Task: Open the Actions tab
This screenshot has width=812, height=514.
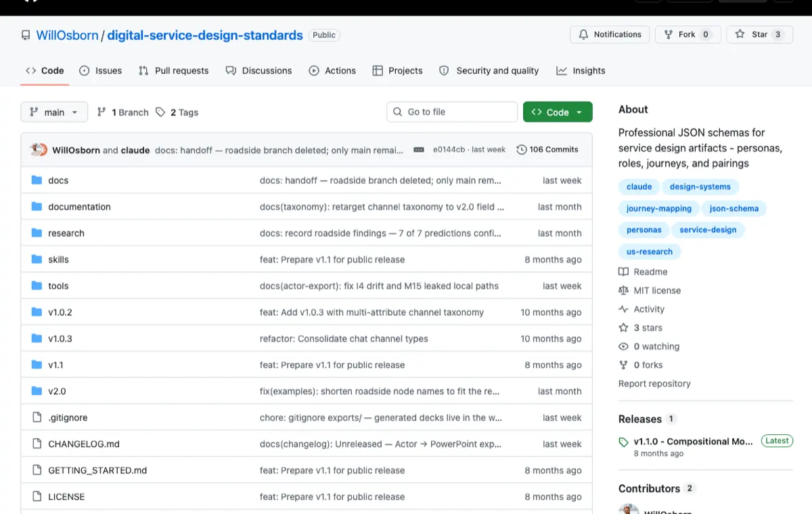Action: click(332, 70)
